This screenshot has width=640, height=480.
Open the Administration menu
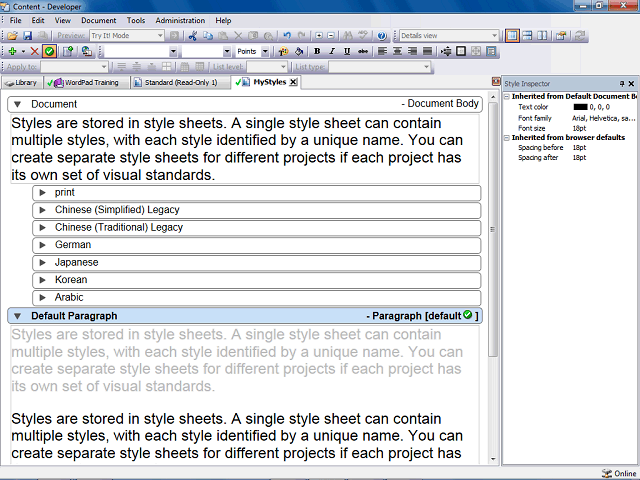click(180, 20)
